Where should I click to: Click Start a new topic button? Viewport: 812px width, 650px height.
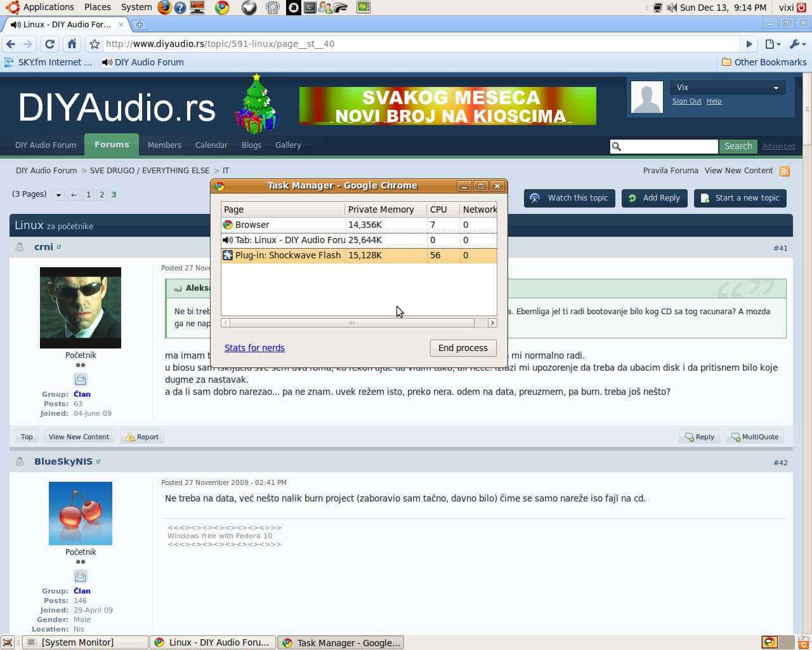(x=740, y=198)
